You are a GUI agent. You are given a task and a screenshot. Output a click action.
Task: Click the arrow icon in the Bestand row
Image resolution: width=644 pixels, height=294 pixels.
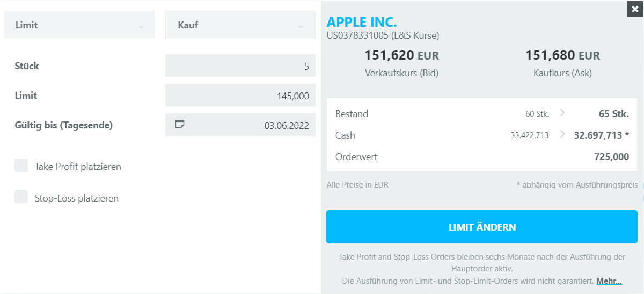point(562,112)
